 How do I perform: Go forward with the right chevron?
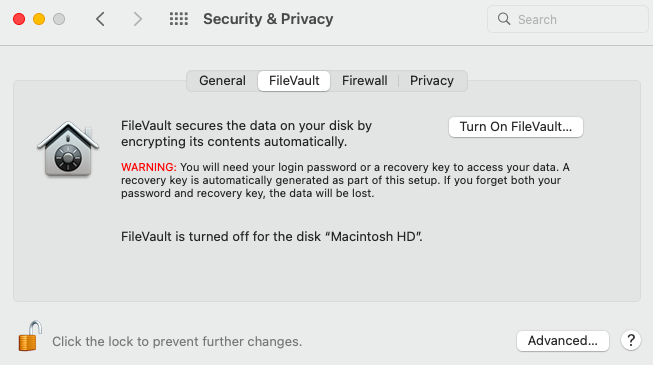click(137, 19)
